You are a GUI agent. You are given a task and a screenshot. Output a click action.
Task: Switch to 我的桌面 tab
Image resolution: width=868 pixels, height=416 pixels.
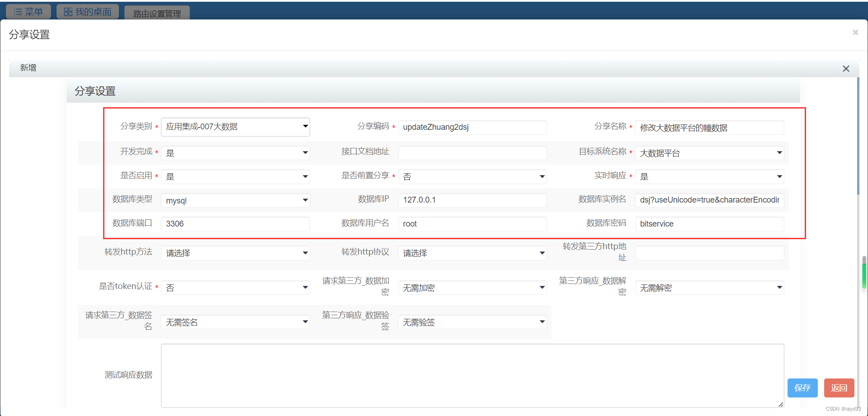tap(88, 12)
